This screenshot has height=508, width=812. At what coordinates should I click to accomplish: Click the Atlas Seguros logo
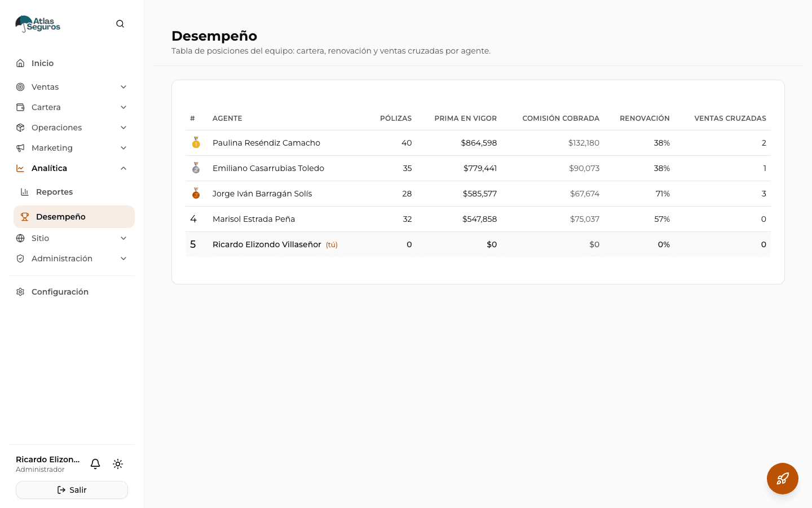[x=38, y=24]
